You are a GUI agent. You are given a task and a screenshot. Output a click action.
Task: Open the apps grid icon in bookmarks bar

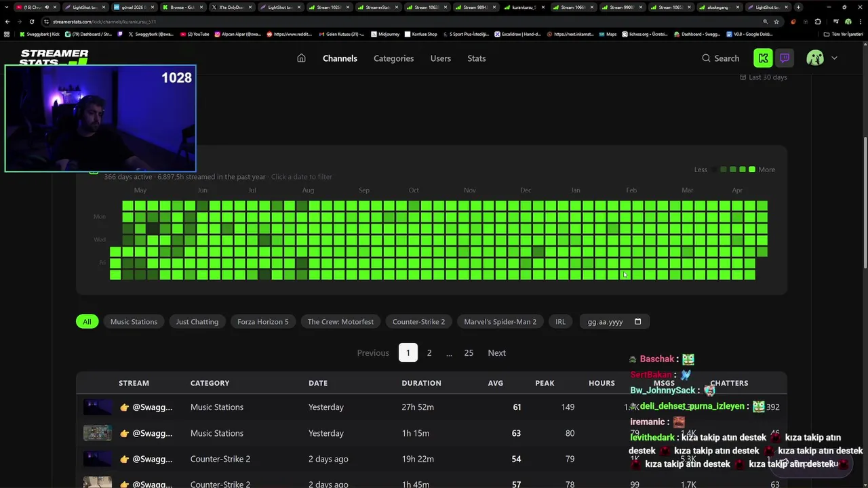click(x=7, y=34)
